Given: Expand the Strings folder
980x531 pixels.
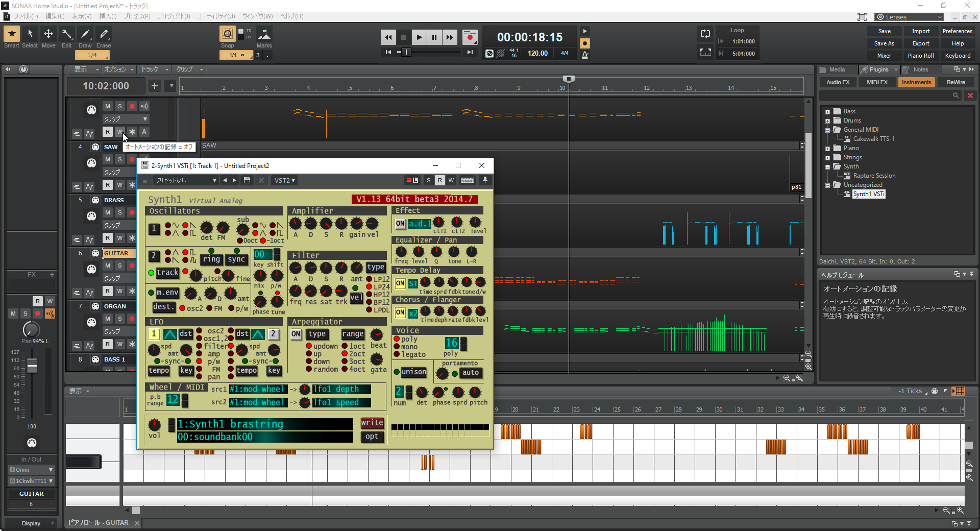Looking at the screenshot, I should coord(827,158).
